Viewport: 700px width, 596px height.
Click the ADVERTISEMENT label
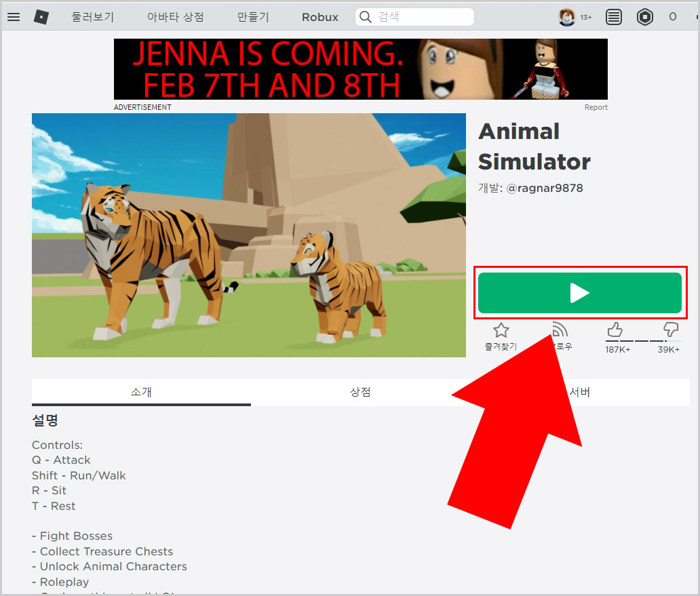142,107
